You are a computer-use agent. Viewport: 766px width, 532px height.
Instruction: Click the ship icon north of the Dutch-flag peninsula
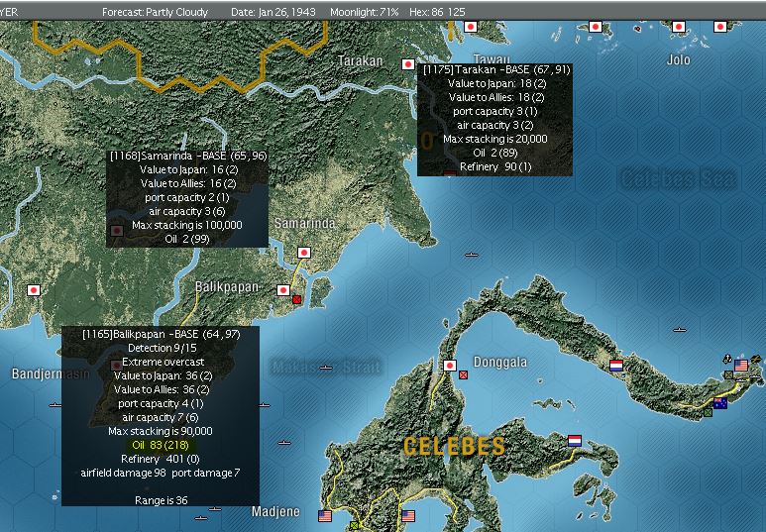pos(680,330)
